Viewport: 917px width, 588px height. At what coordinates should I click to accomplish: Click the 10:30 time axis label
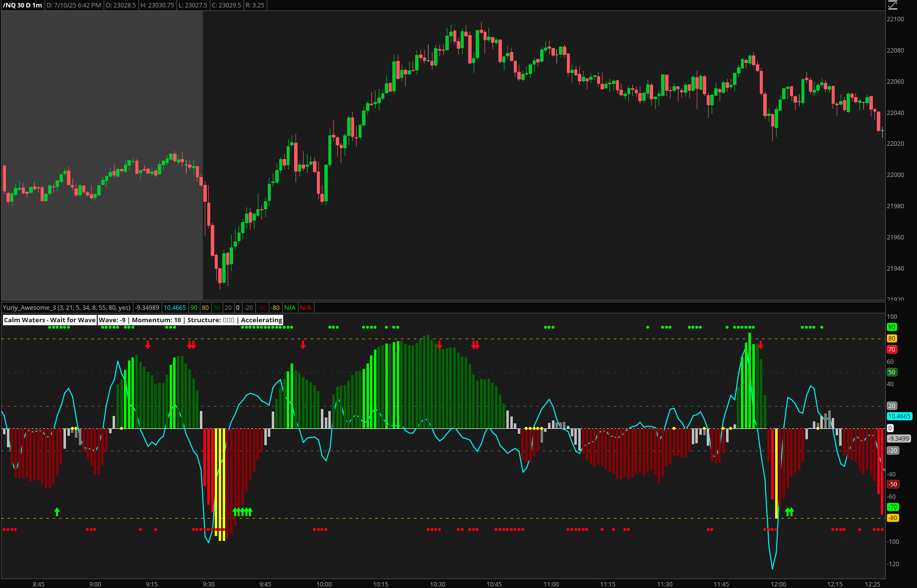point(437,585)
